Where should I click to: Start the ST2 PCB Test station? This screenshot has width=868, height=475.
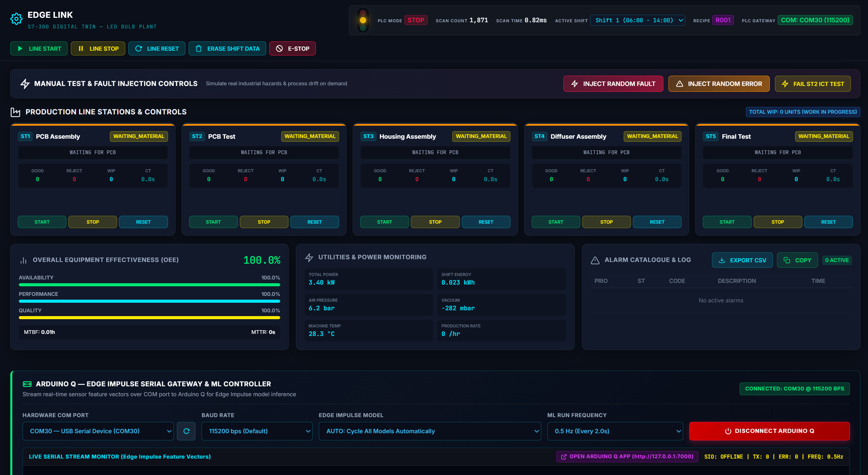point(213,222)
